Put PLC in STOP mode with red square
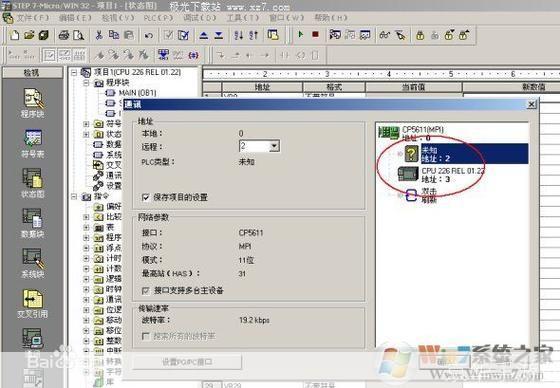Image resolution: width=560 pixels, height=388 pixels. point(315,34)
